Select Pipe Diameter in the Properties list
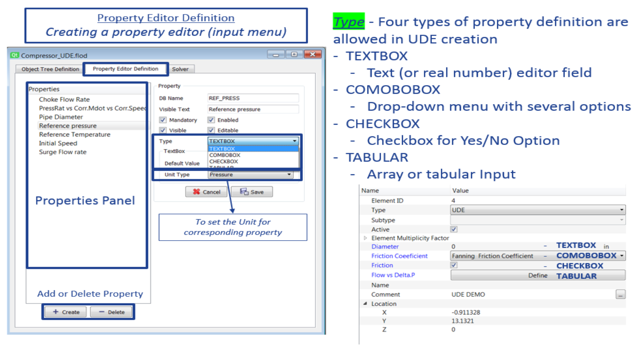 click(61, 117)
